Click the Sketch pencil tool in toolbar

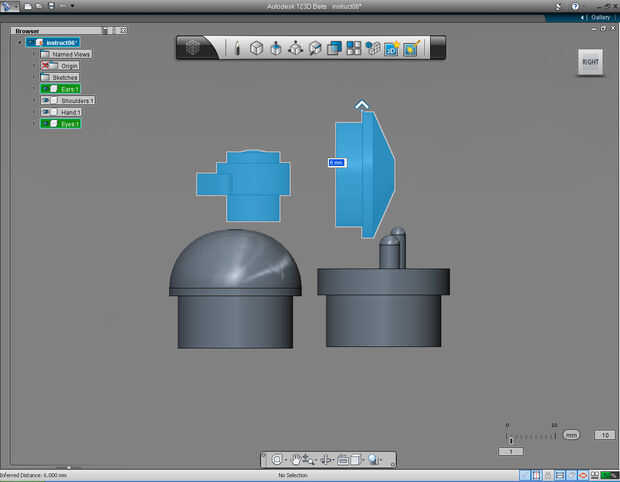point(237,47)
